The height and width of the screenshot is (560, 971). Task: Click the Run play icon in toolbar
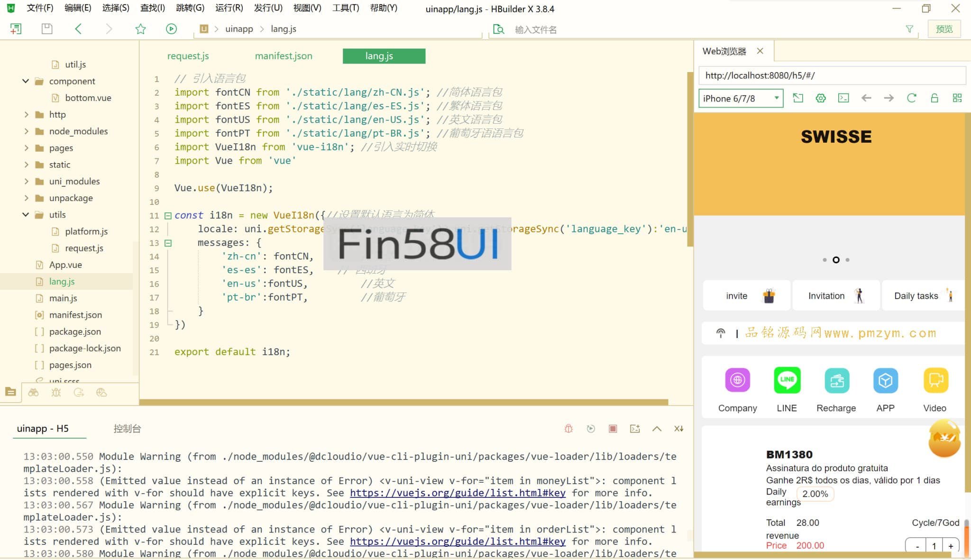pyautogui.click(x=171, y=29)
